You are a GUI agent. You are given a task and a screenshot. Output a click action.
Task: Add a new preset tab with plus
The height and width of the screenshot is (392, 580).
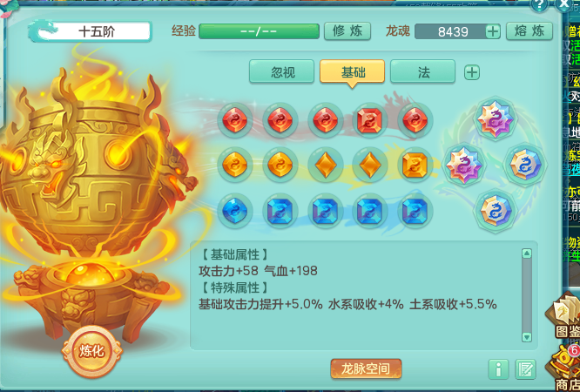point(472,72)
